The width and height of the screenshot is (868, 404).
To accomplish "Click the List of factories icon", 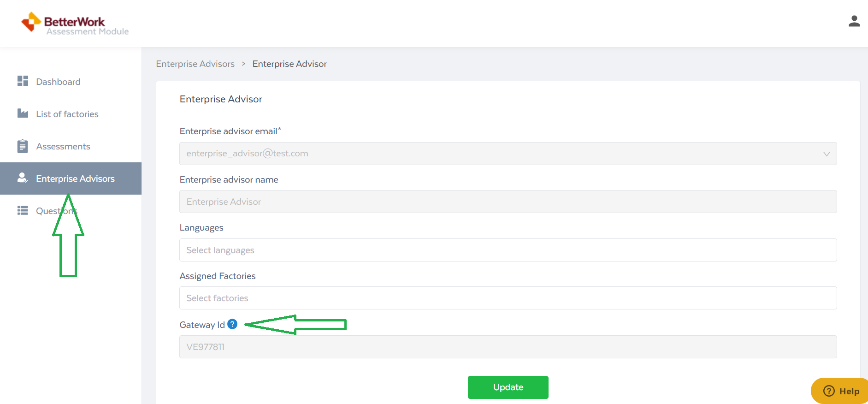I will (x=23, y=113).
